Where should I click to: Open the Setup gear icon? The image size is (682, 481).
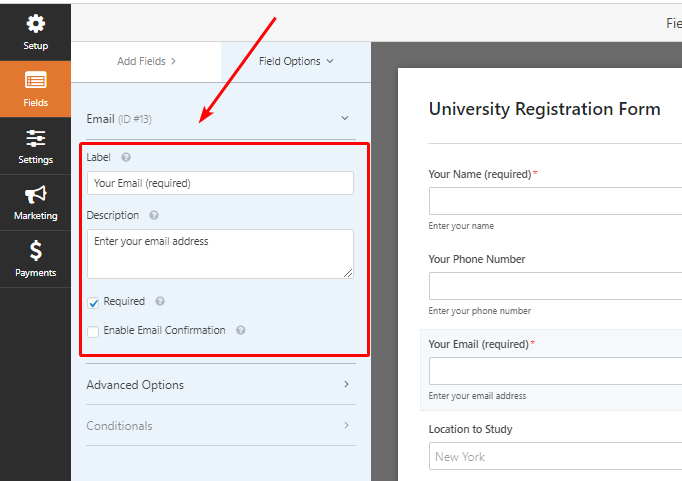tap(35, 24)
